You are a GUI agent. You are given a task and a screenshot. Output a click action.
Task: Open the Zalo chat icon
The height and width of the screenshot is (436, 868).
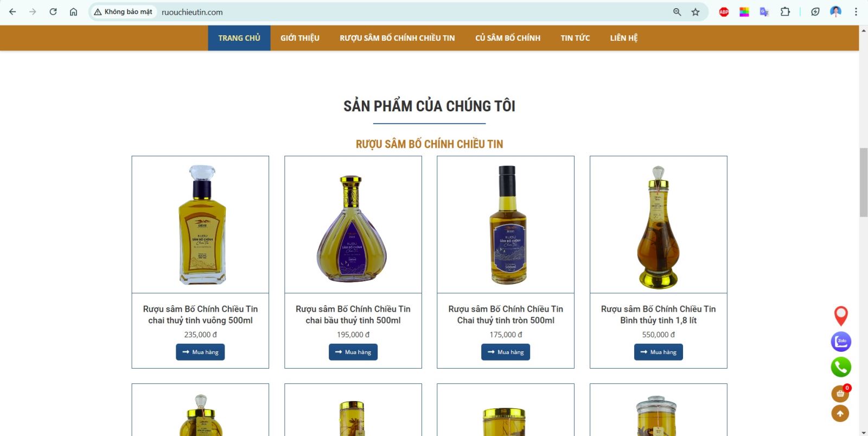841,342
